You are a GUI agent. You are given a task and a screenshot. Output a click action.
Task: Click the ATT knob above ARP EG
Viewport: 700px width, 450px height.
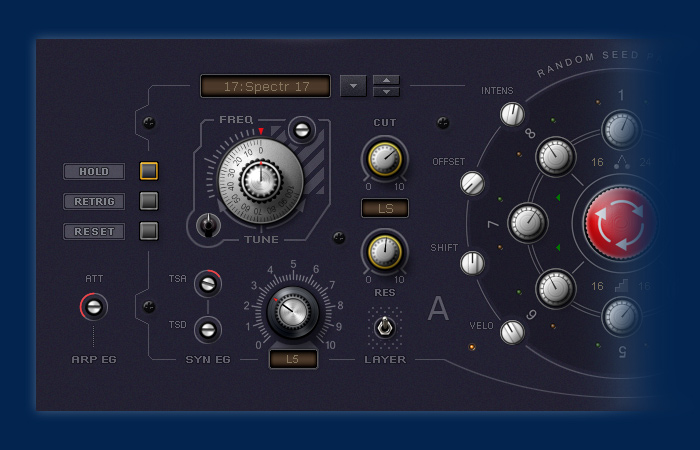tap(94, 307)
